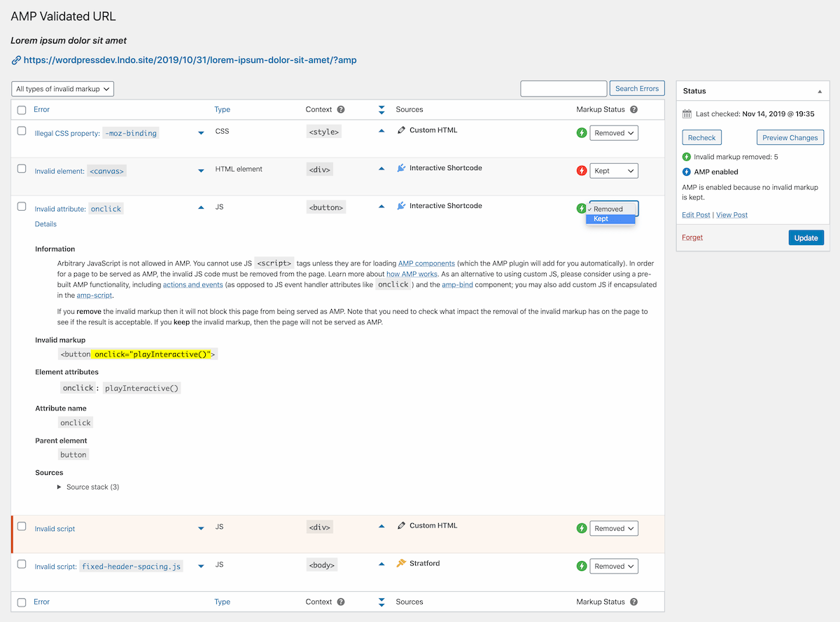Click green icon beside Invalid markup removed
This screenshot has height=622, width=840.
pos(687,157)
